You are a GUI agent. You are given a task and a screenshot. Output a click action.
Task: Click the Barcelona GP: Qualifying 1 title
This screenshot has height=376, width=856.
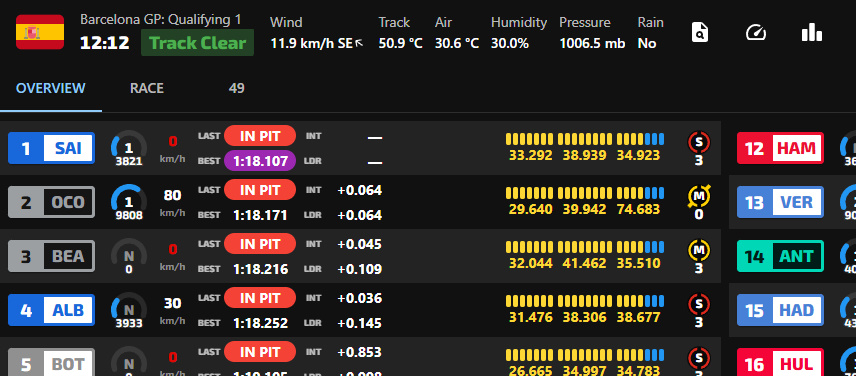[160, 20]
